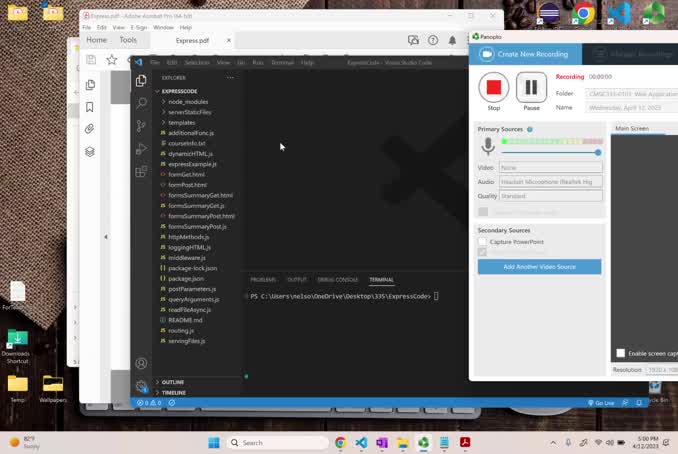The width and height of the screenshot is (678, 454).
Task: Open the Source Control view
Action: coord(141,126)
